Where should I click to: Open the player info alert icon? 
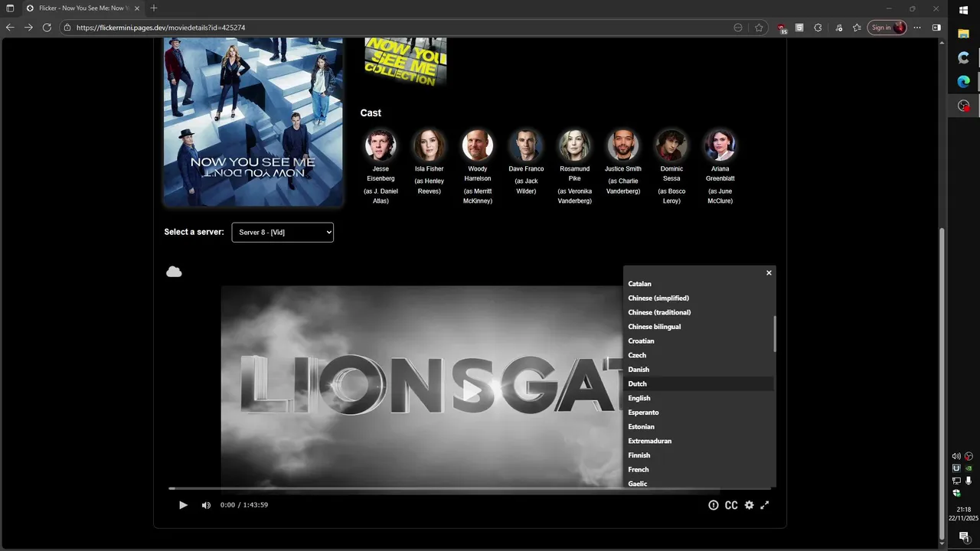(x=714, y=505)
